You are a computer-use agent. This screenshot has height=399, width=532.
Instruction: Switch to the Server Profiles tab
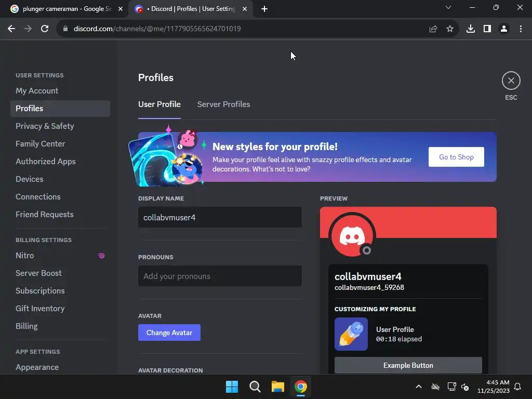click(x=223, y=104)
